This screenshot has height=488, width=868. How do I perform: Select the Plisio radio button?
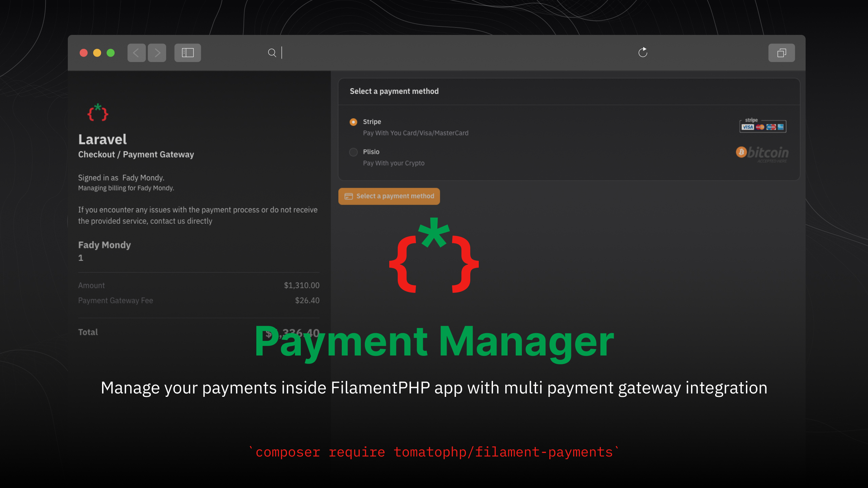pyautogui.click(x=353, y=152)
